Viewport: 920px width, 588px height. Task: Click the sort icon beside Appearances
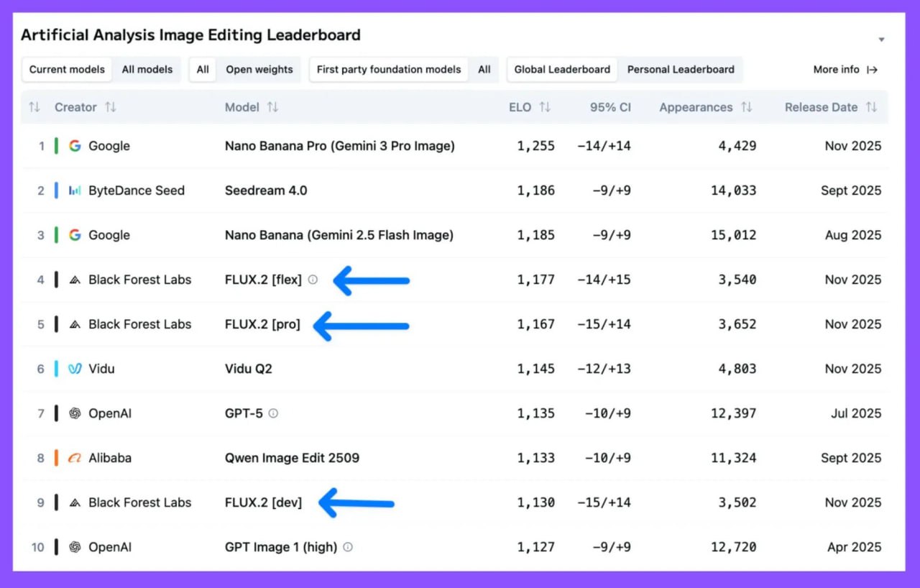(x=747, y=107)
